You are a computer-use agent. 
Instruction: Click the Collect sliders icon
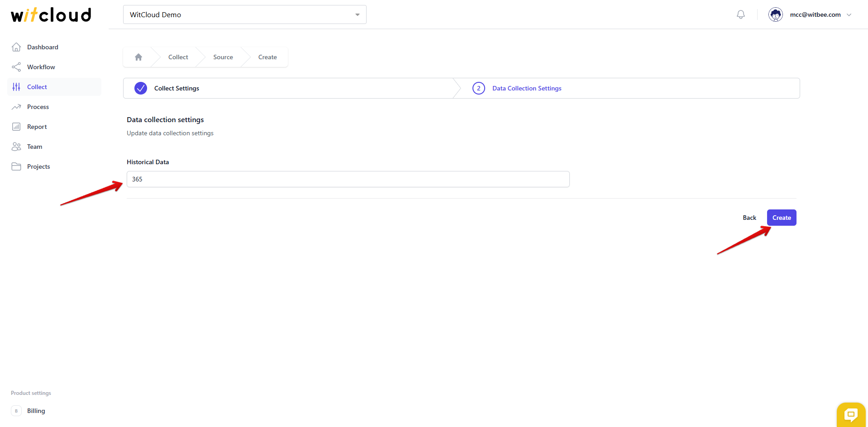pyautogui.click(x=16, y=87)
